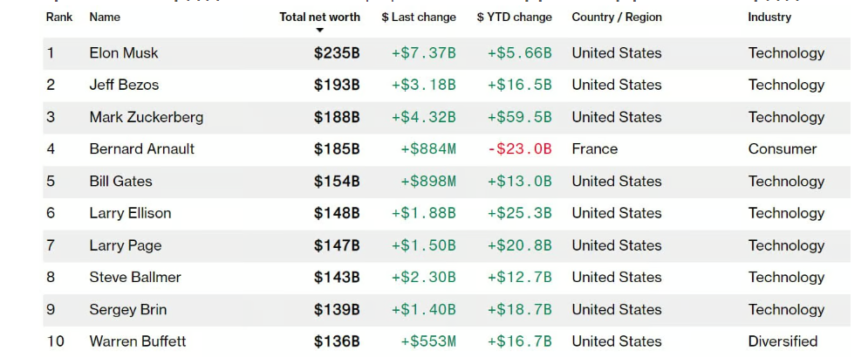Click the sort arrow under Total net worth
Screen dimensions: 868x358
point(319,31)
